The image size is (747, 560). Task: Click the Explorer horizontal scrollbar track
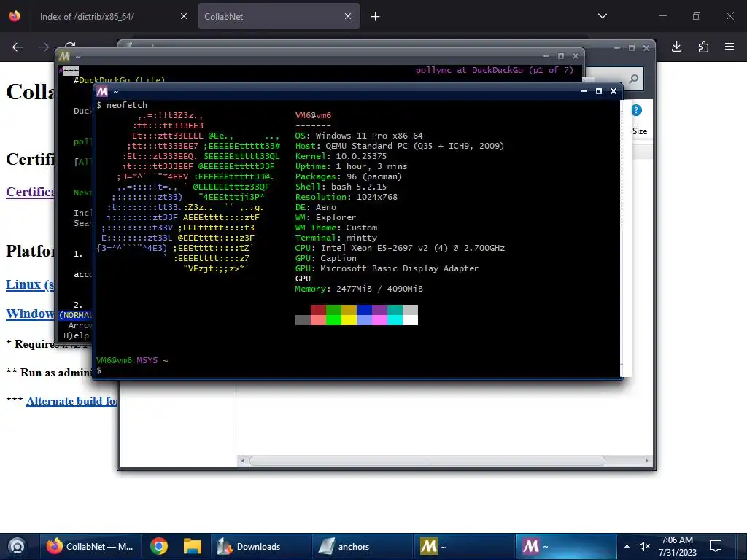click(x=427, y=461)
